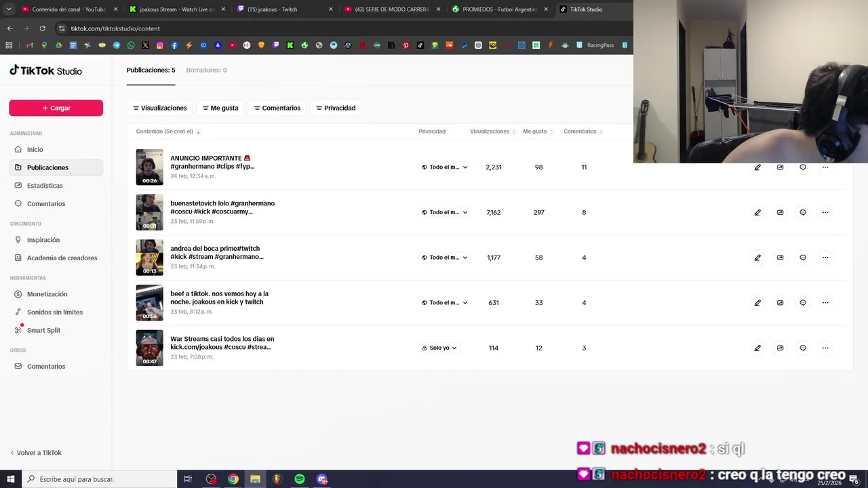868x488 pixels.
Task: Open thumbnail of ANUNCIO IMPORTANTE video
Action: point(149,167)
